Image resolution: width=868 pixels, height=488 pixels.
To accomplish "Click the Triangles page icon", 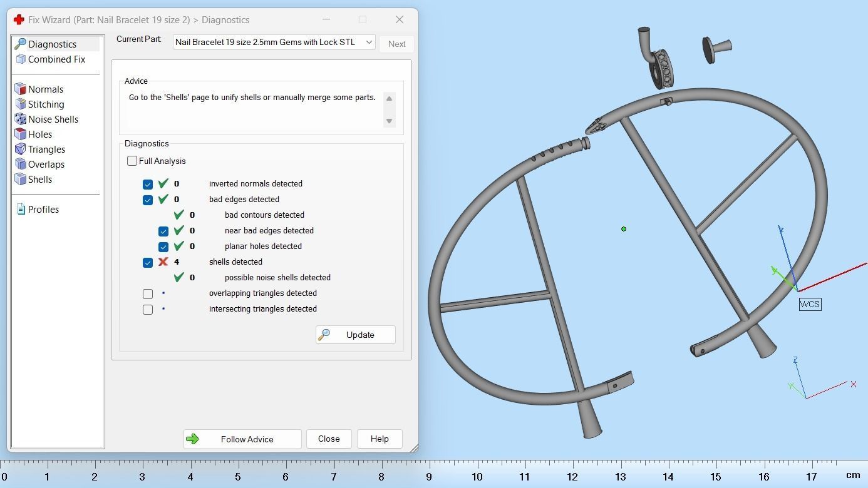I will click(x=20, y=149).
